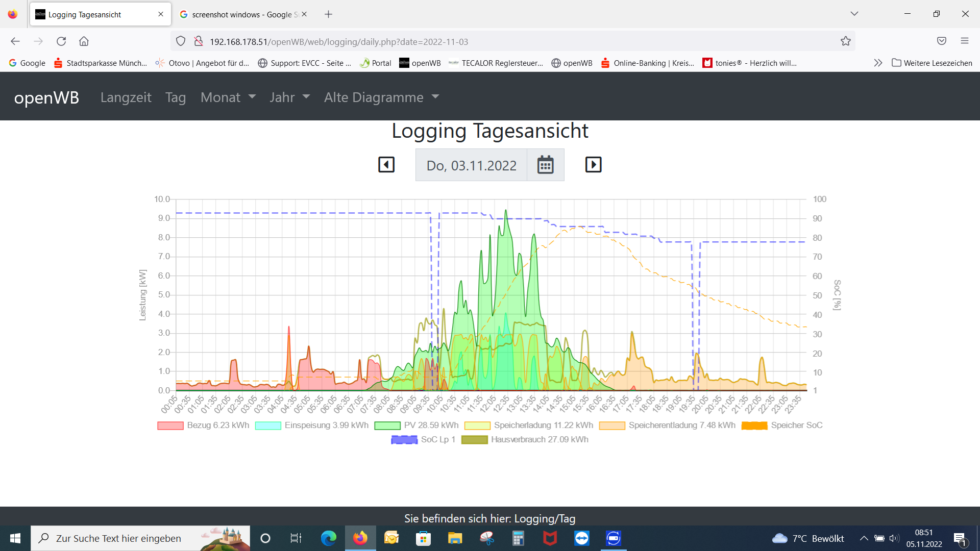The image size is (980, 551).
Task: Click the date field Do, 03.11.2022
Action: coord(471,165)
